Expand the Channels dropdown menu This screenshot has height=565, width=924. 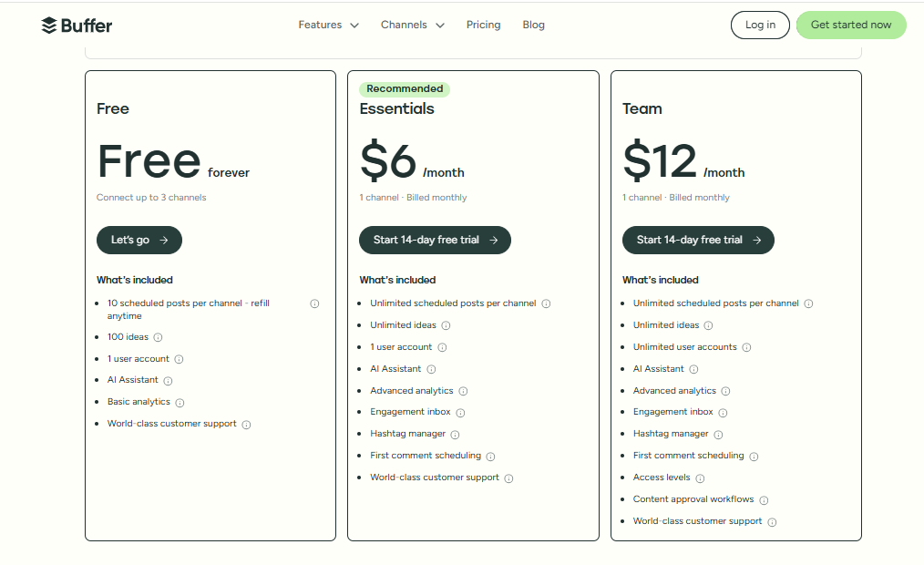click(x=412, y=26)
